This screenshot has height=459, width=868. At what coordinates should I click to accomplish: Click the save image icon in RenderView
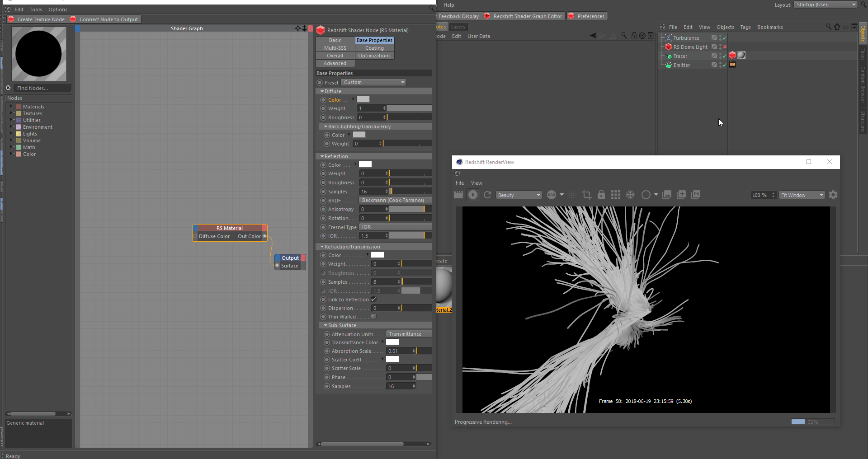pyautogui.click(x=667, y=195)
